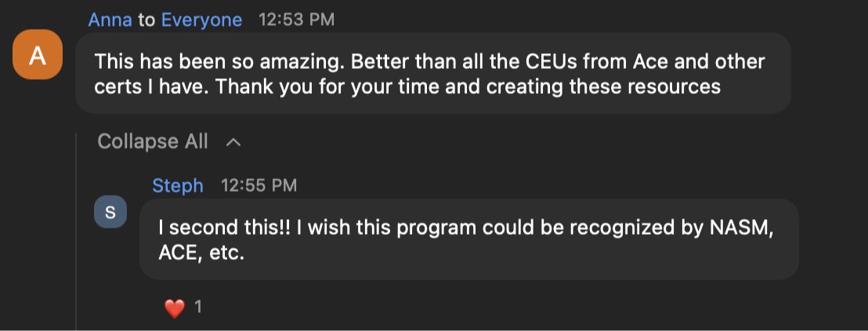868x331 pixels.
Task: Click the heart reaction count number
Action: pos(198,308)
